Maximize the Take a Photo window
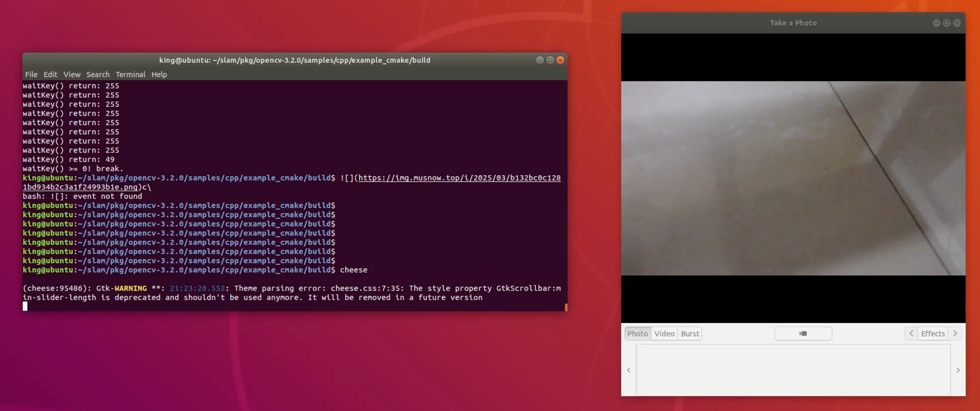Screen dimensions: 980x411 pyautogui.click(x=946, y=23)
